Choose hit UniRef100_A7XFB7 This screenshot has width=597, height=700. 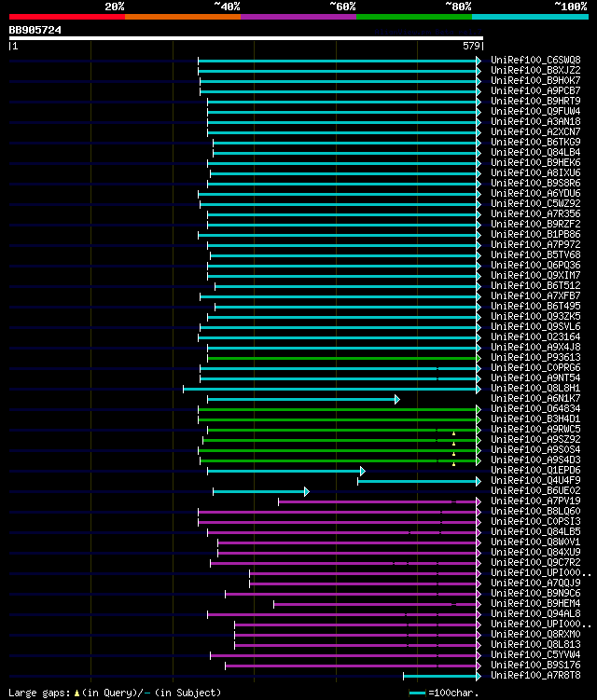535,296
